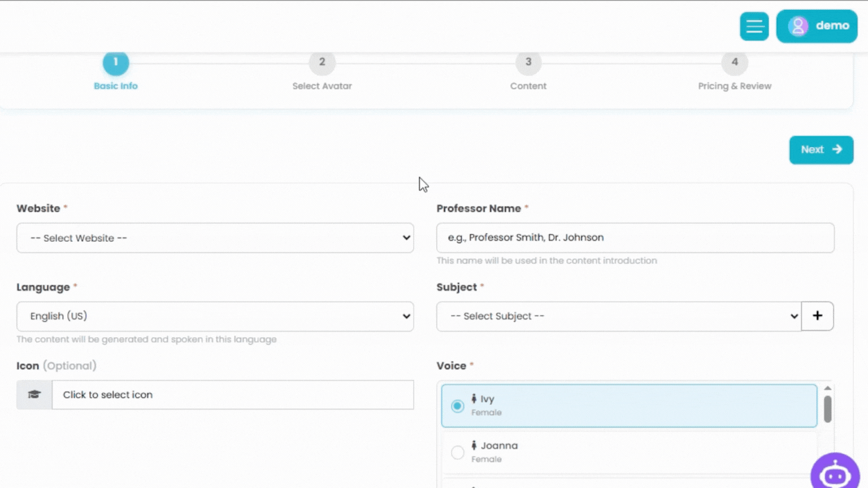Go to step 2 Select Avatar
Viewport: 868px width, 488px height.
click(x=322, y=63)
